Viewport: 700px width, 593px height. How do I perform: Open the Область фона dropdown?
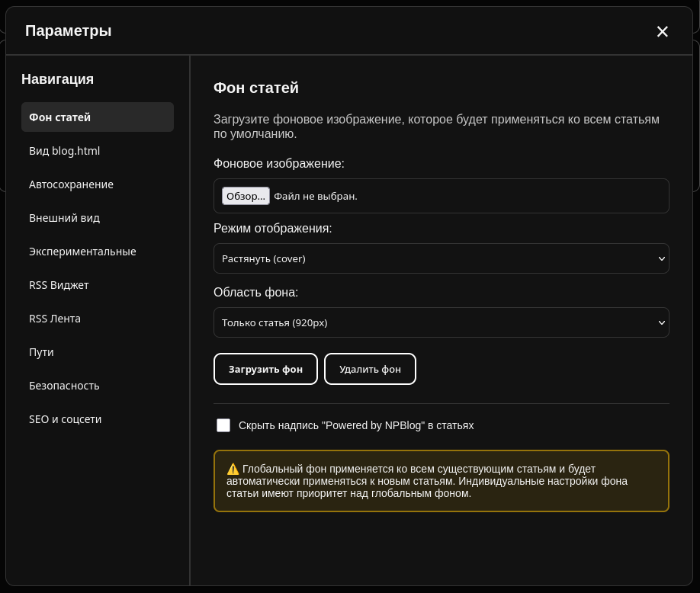(441, 322)
